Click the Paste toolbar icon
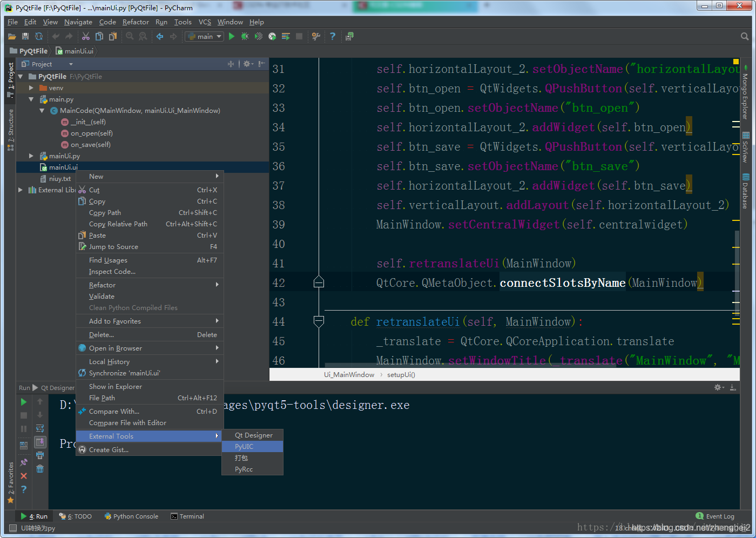 pyautogui.click(x=112, y=36)
